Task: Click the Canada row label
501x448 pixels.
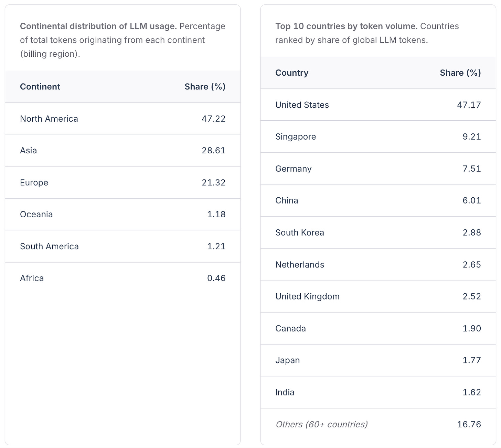Action: tap(290, 328)
